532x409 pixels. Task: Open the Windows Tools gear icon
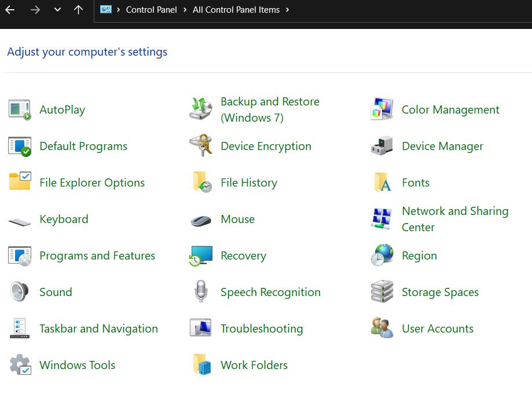point(20,364)
